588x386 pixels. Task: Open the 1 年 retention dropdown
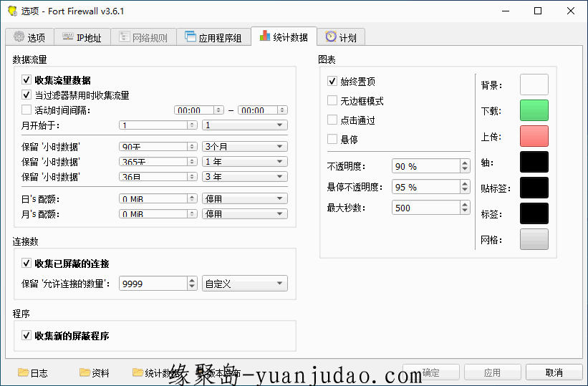pos(245,161)
